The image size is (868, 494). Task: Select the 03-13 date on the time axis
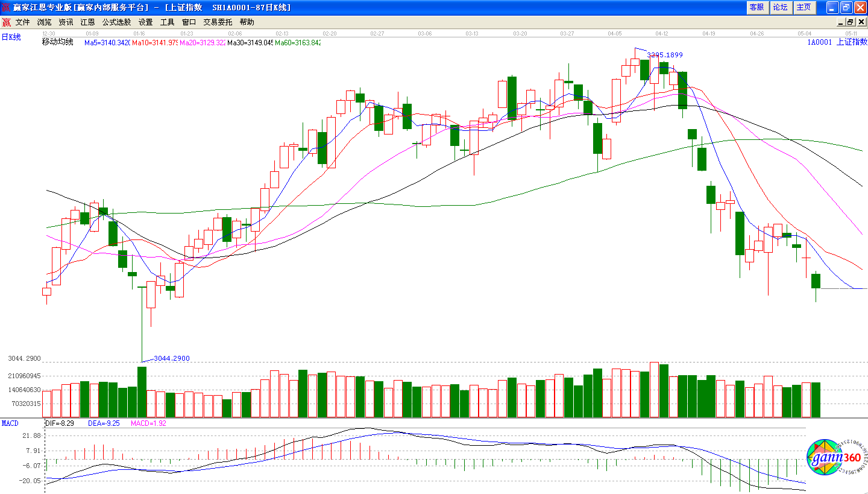473,34
